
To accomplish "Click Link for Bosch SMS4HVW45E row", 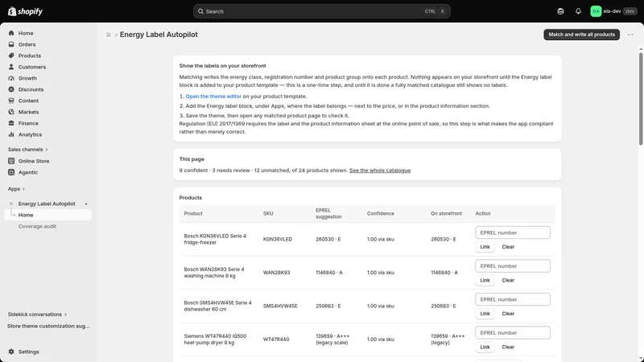I will pos(485,314).
